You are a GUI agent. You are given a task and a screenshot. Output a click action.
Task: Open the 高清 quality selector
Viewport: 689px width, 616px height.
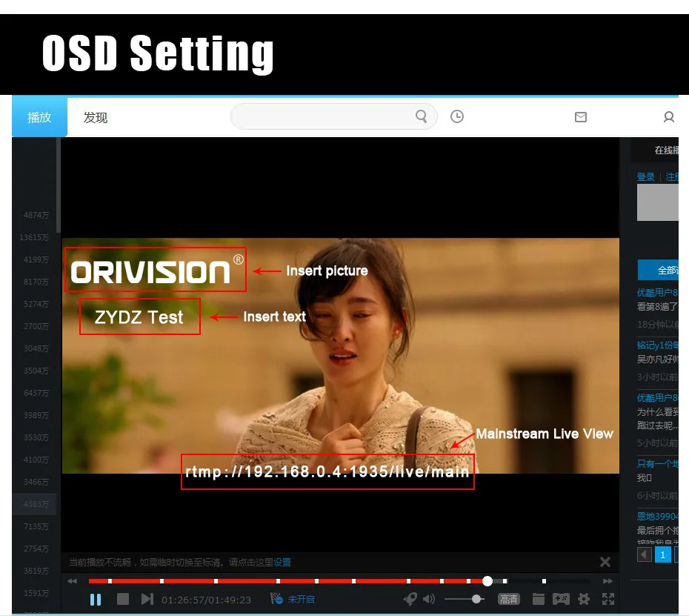tap(508, 599)
